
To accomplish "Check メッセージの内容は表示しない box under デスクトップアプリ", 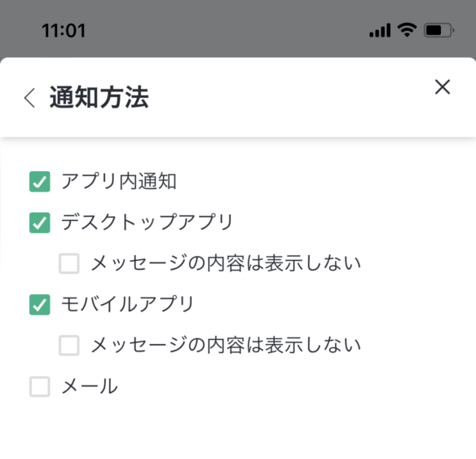I will click(x=69, y=263).
